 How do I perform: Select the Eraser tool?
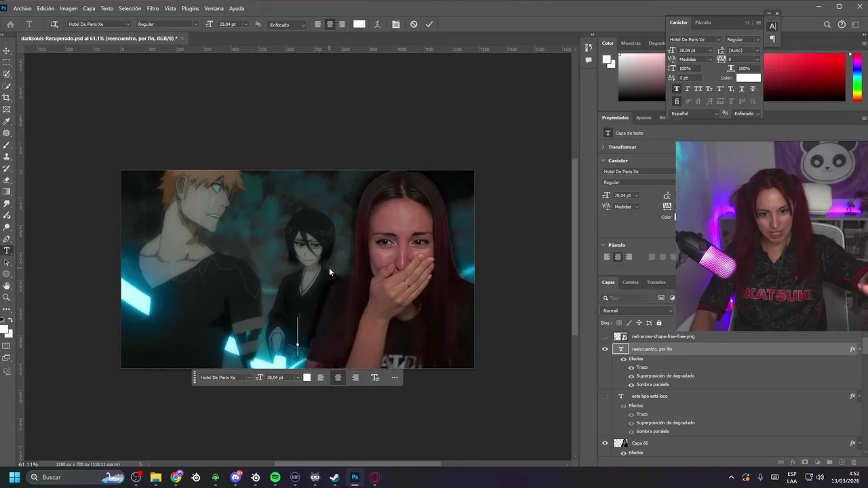[7, 180]
